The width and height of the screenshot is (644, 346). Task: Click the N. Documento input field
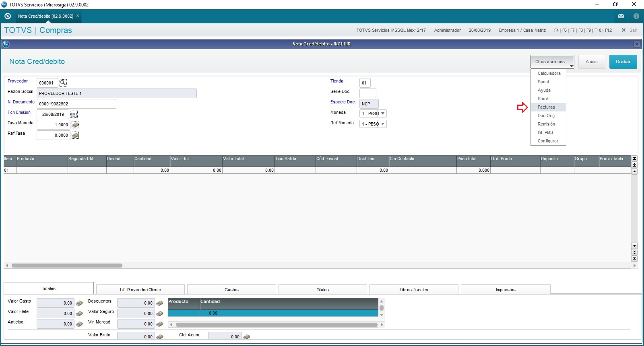(76, 104)
